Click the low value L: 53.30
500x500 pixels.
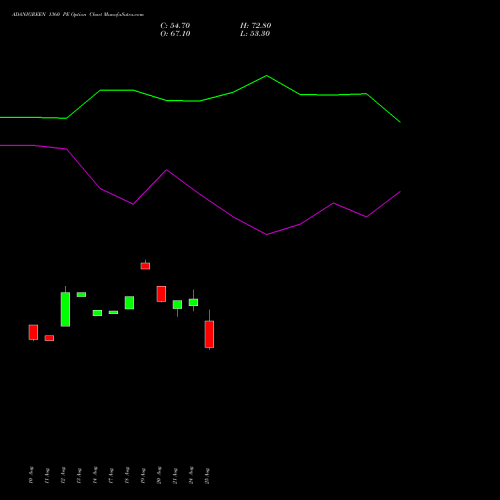(x=255, y=34)
